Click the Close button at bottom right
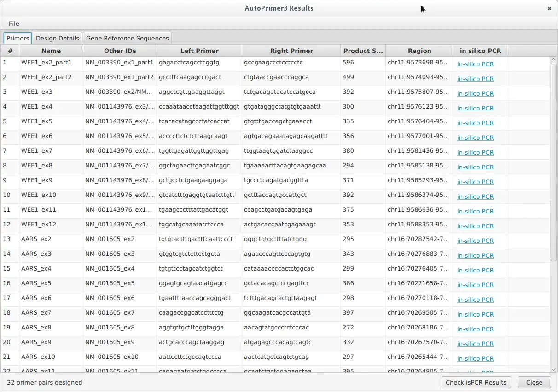This screenshot has width=558, height=392. click(x=534, y=382)
